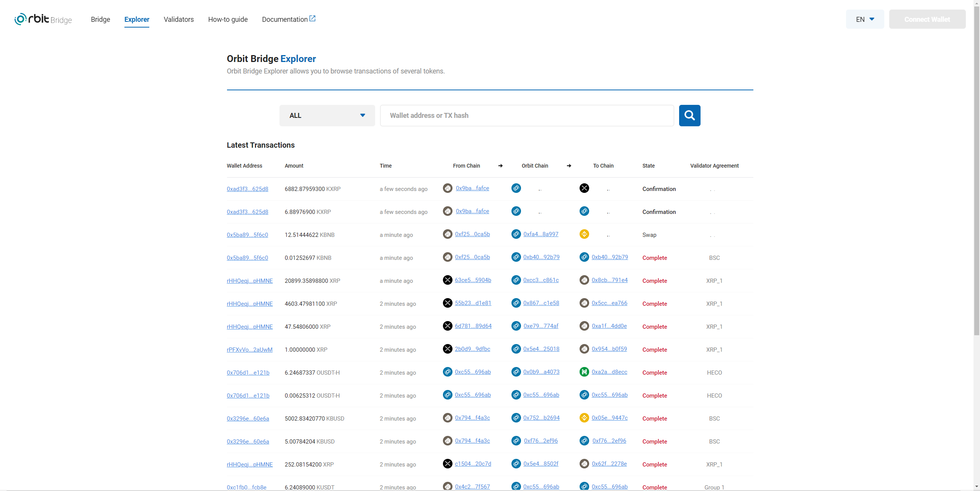Click HECO validator in 6.24687337 OUSDT-H row
The height and width of the screenshot is (491, 980).
(714, 373)
